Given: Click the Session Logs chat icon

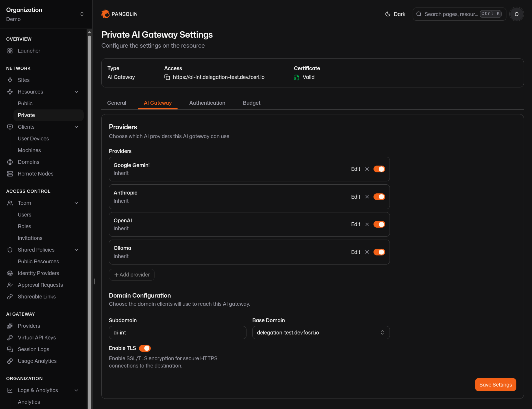Looking at the screenshot, I should tap(10, 349).
